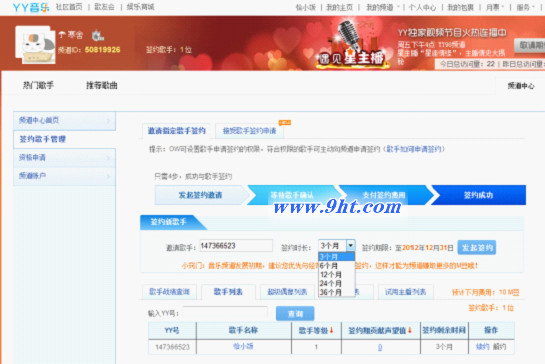Choose 3个月 from the duration list

tap(336, 257)
